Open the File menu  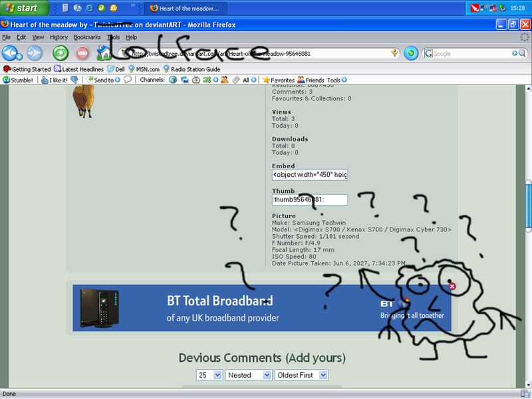7,37
